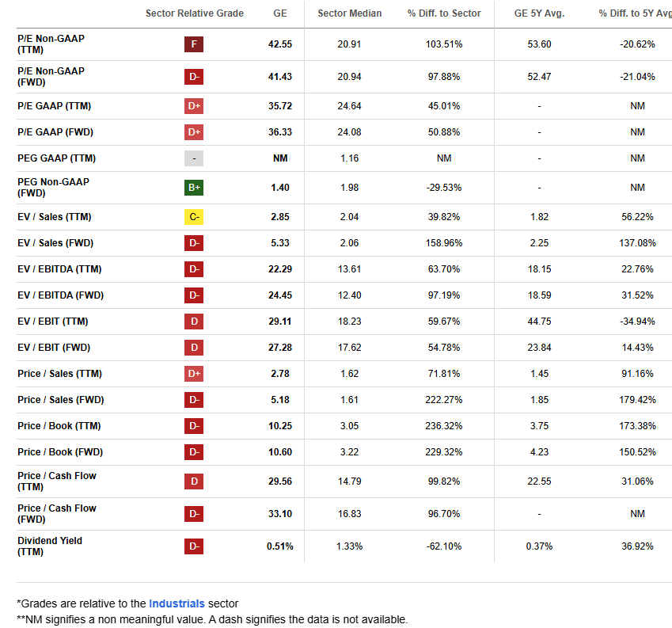Select the B+ grade badge for PEG Non-GAAP (FWD)
Viewport: 672px width, 628px height.
click(x=194, y=187)
